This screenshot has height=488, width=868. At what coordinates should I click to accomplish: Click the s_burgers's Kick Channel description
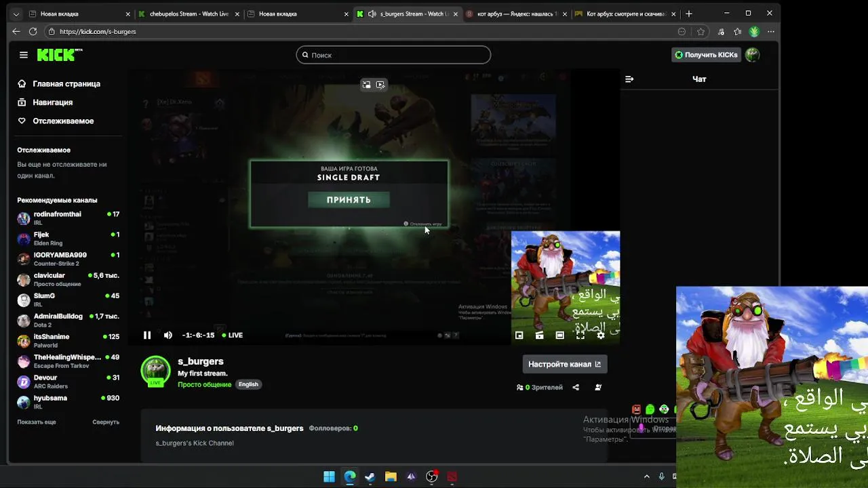[195, 443]
